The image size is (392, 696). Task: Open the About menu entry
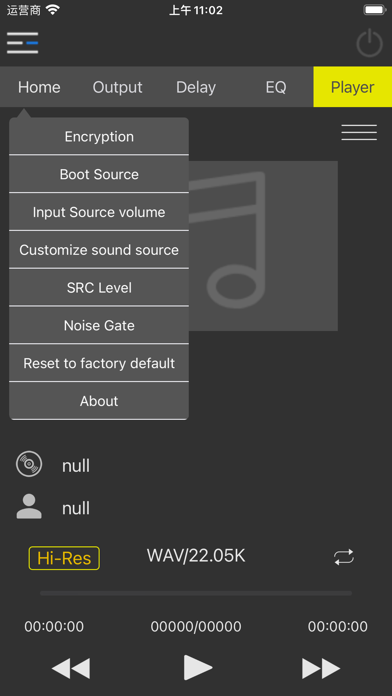99,401
